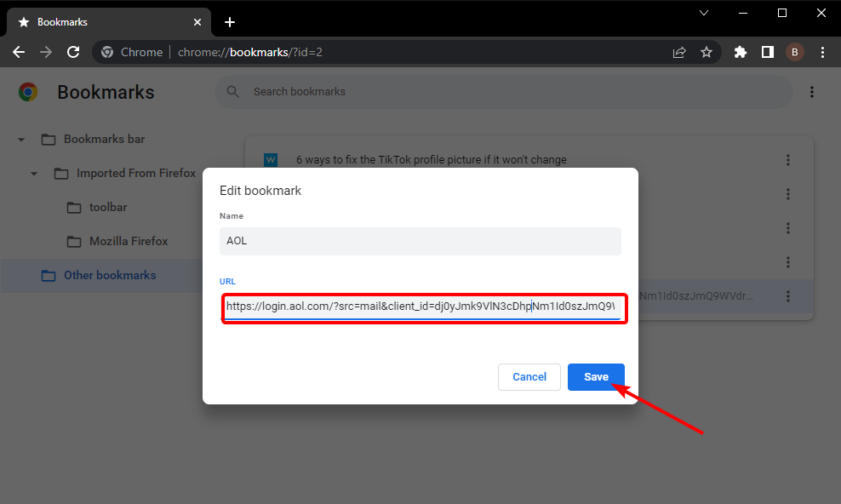
Task: Click the profile avatar B
Action: pyautogui.click(x=795, y=52)
